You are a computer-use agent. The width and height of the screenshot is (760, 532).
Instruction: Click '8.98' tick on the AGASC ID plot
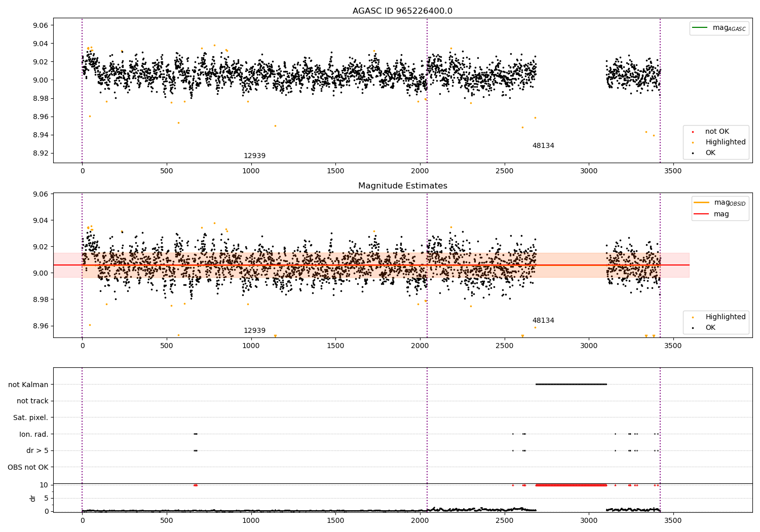(x=41, y=99)
